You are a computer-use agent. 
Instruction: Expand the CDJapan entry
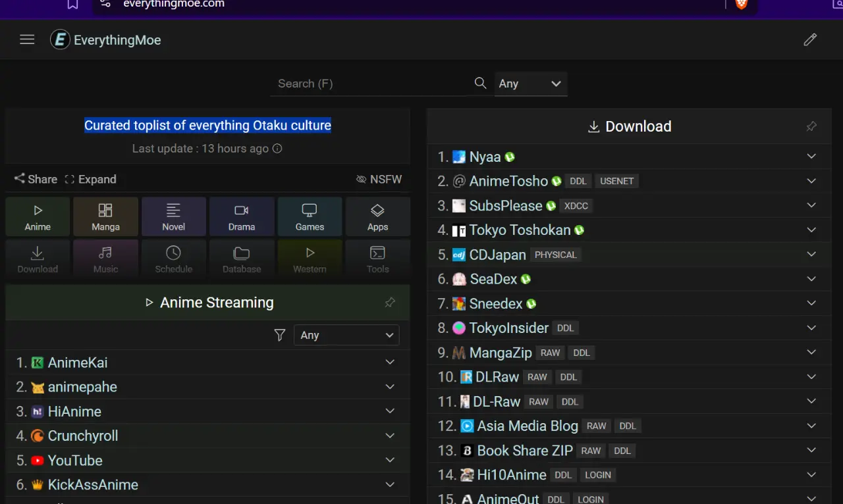point(811,254)
